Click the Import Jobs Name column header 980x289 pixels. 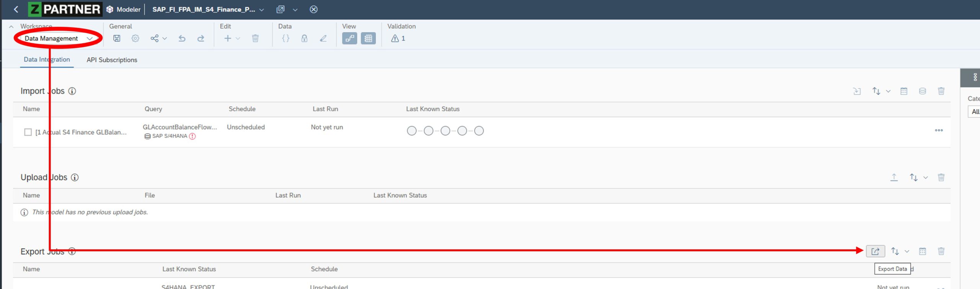[31, 109]
